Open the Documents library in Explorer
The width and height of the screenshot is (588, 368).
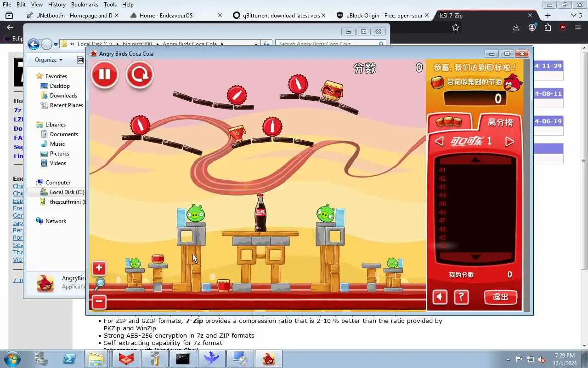(x=64, y=134)
